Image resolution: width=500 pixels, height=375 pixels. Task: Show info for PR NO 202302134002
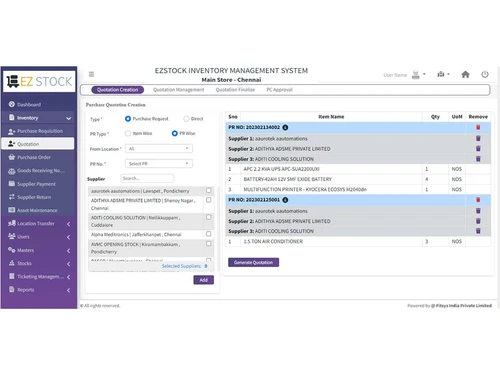click(285, 127)
